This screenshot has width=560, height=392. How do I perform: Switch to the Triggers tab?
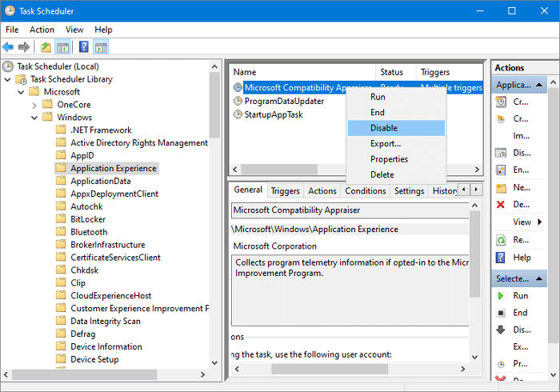coord(285,191)
